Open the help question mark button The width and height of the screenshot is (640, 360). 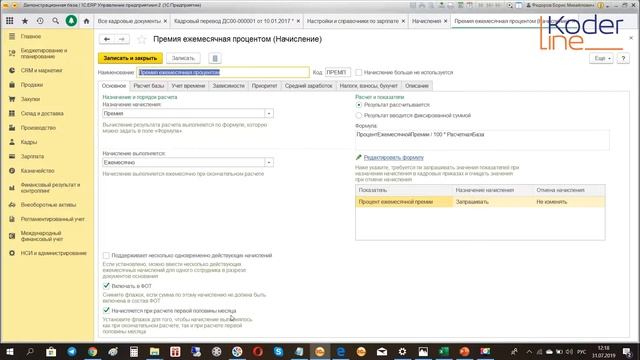(623, 58)
